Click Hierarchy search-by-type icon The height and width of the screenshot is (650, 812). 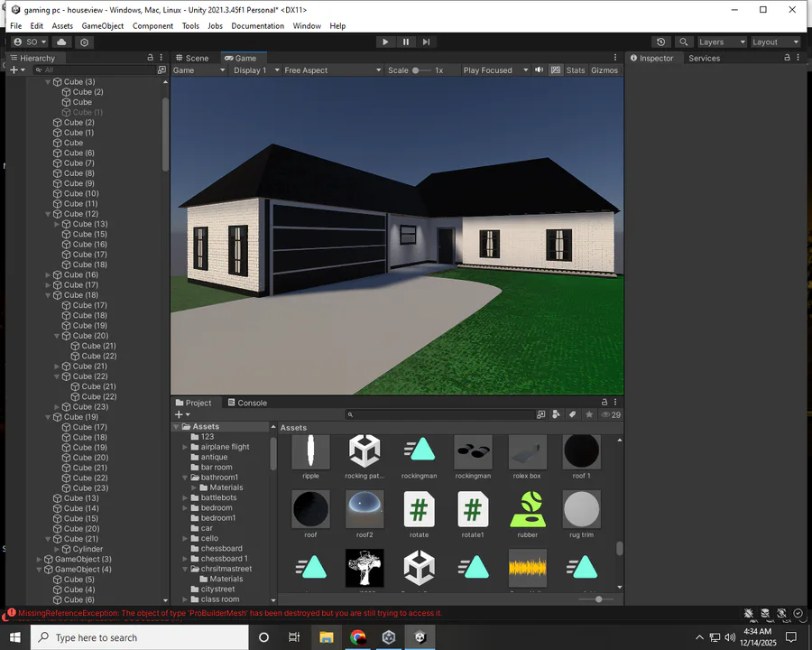click(161, 70)
